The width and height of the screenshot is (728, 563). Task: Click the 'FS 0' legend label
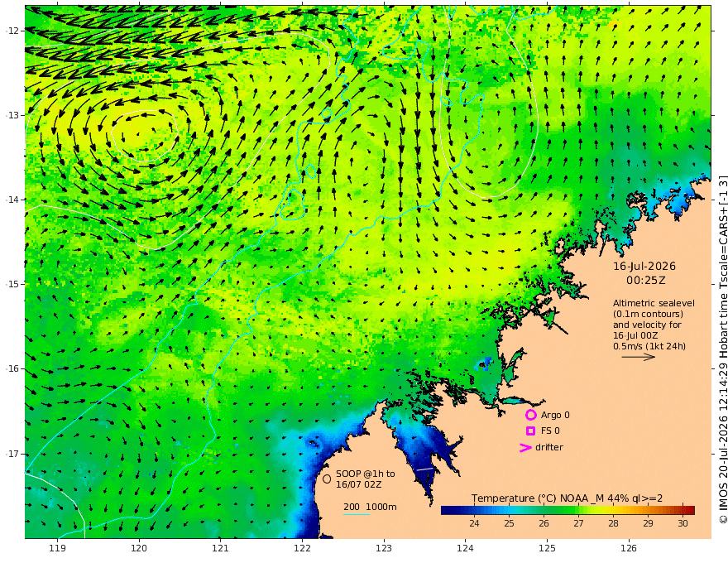[x=550, y=431]
